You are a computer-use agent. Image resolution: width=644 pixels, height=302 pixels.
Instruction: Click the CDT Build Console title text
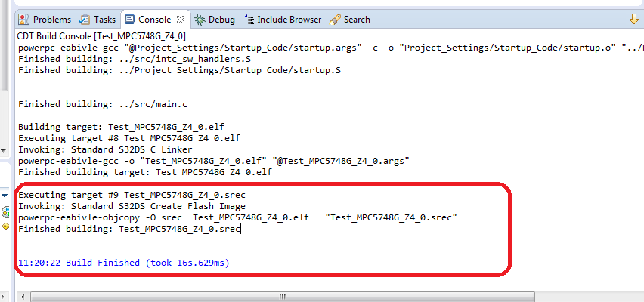click(x=101, y=35)
